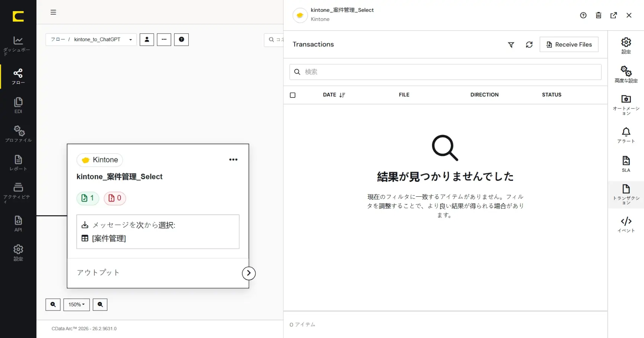Open the API sidebar item
644x338 pixels.
pyautogui.click(x=18, y=223)
